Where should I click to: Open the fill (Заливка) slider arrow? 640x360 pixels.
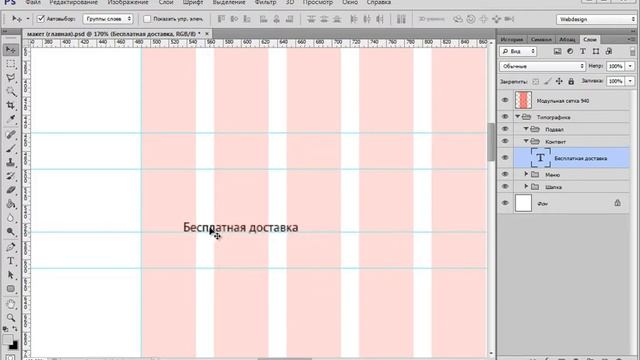click(x=631, y=81)
